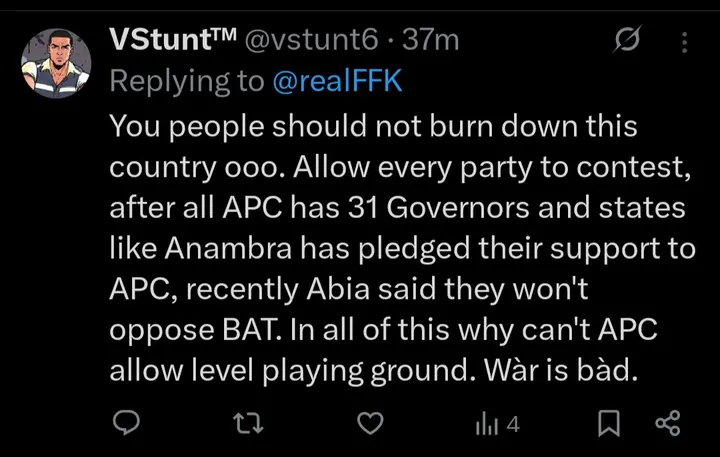
Task: Visit the @realFFK mention link
Action: click(x=337, y=82)
